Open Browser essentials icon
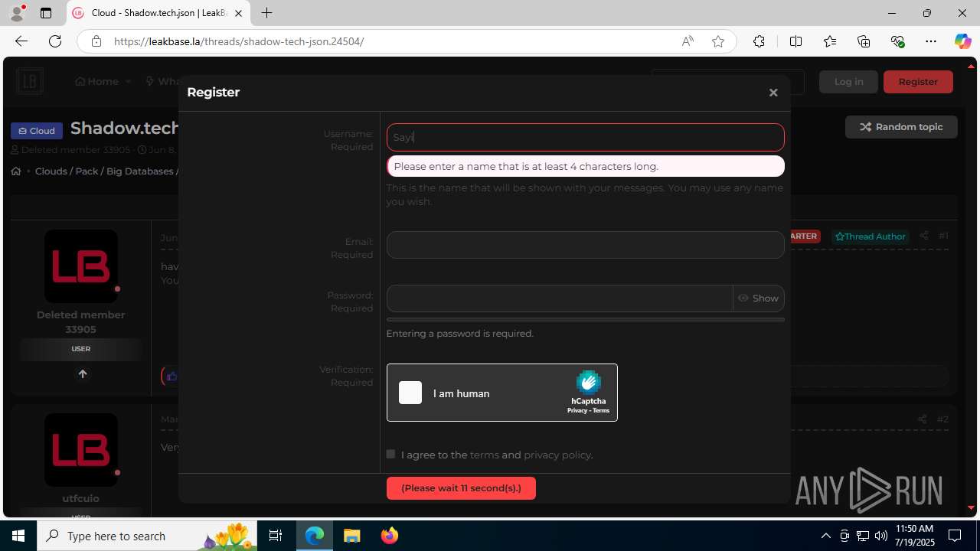The image size is (980, 551). coord(897,41)
